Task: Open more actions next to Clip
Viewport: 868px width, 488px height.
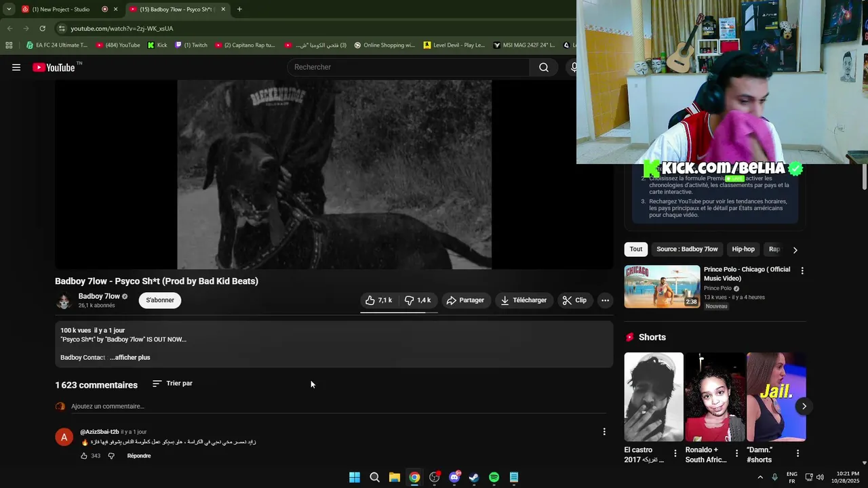Action: (605, 300)
